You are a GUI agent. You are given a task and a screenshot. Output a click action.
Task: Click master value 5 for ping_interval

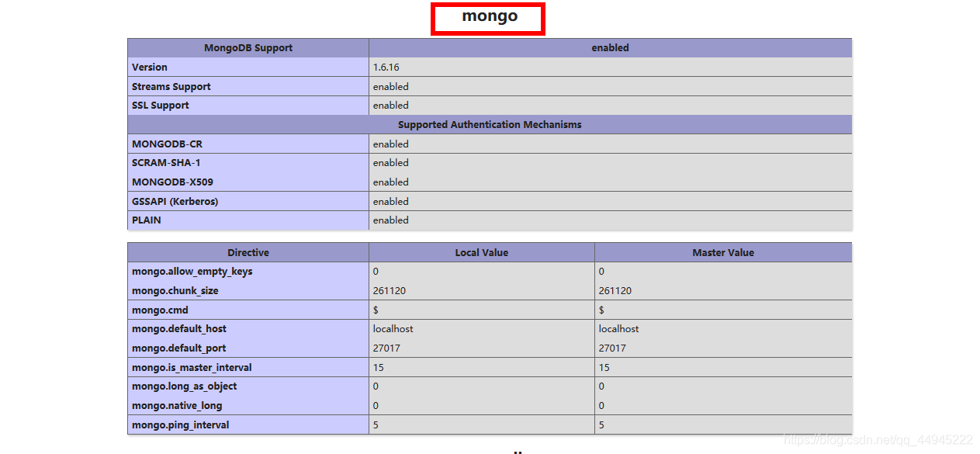pos(601,425)
